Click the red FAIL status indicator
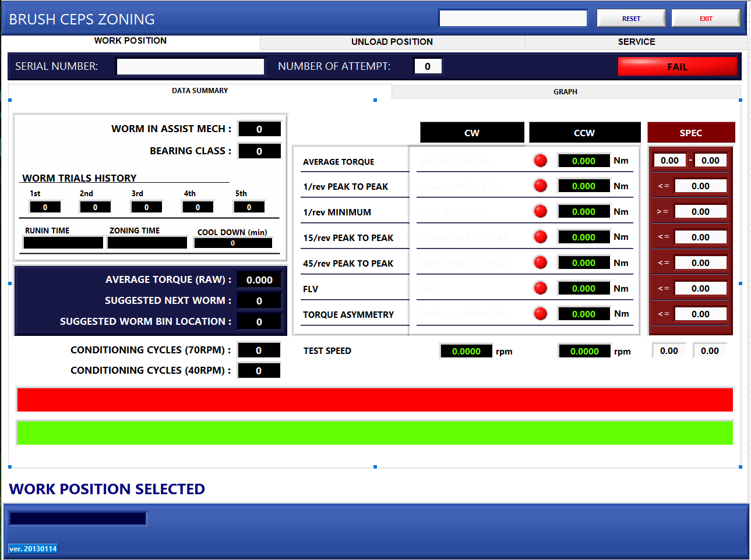 click(x=677, y=67)
